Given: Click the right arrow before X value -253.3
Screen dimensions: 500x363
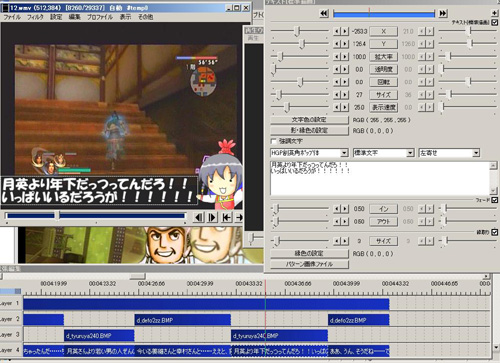Looking at the screenshot, I should click(x=345, y=31).
